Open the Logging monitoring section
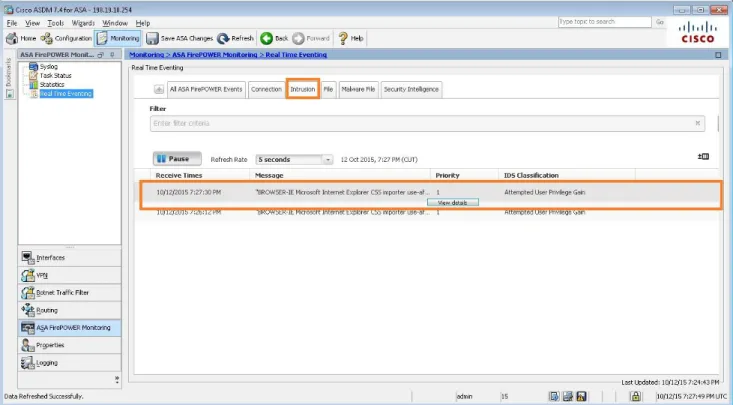 tap(70, 363)
